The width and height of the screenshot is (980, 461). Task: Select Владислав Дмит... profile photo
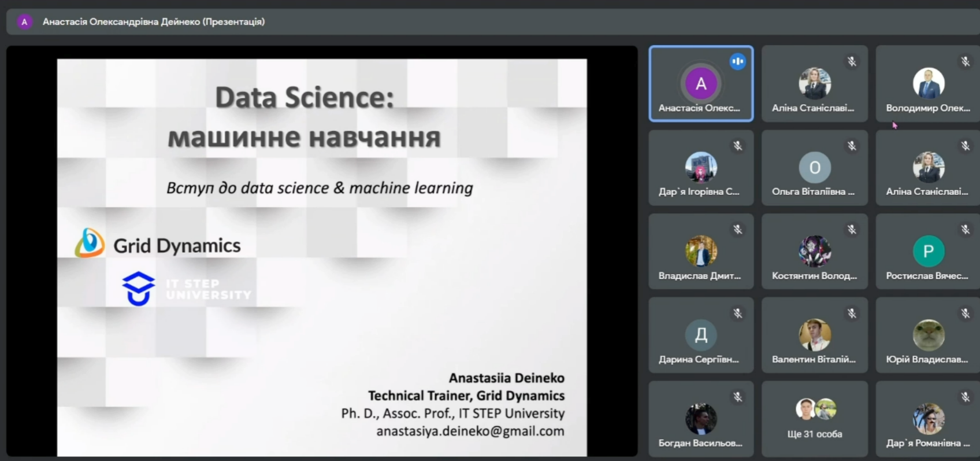[701, 251]
